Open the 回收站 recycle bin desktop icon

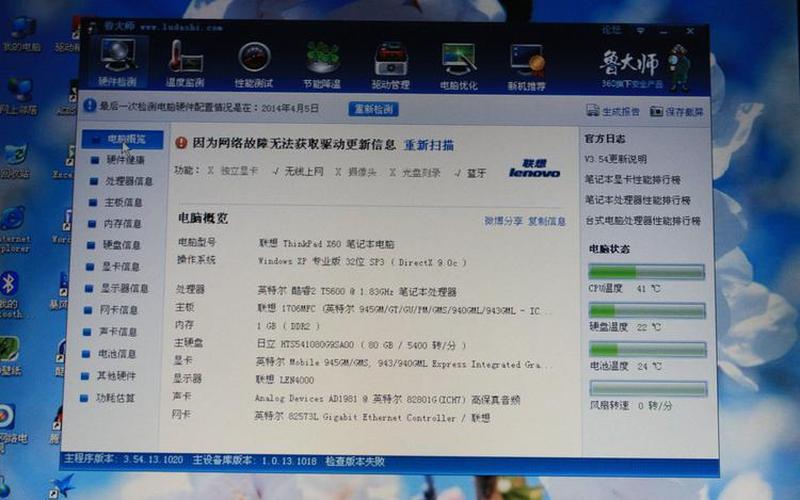tap(15, 161)
